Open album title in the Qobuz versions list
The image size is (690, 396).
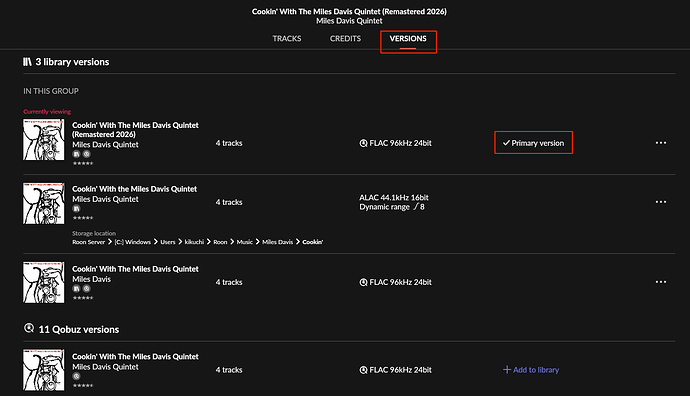(x=135, y=357)
